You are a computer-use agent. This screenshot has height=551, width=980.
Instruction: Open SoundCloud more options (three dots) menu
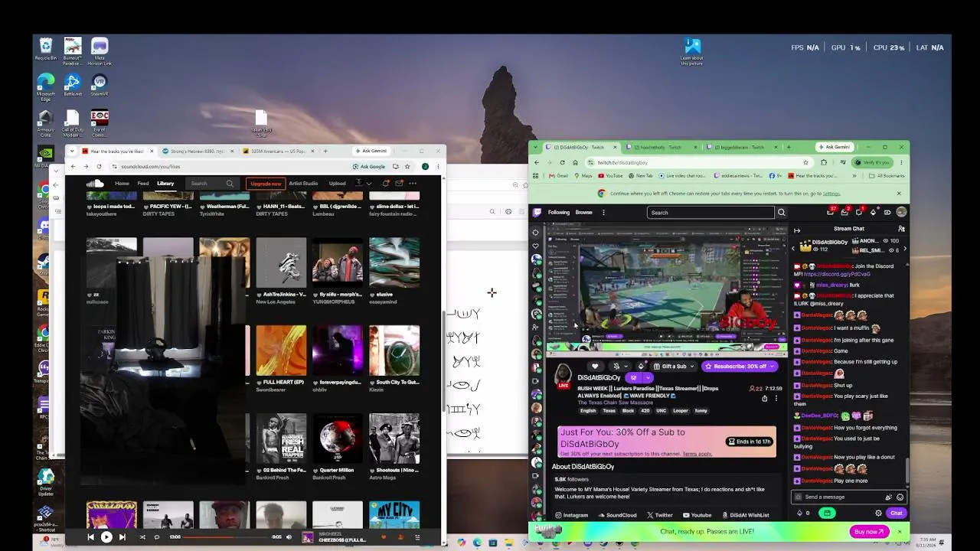tap(413, 184)
